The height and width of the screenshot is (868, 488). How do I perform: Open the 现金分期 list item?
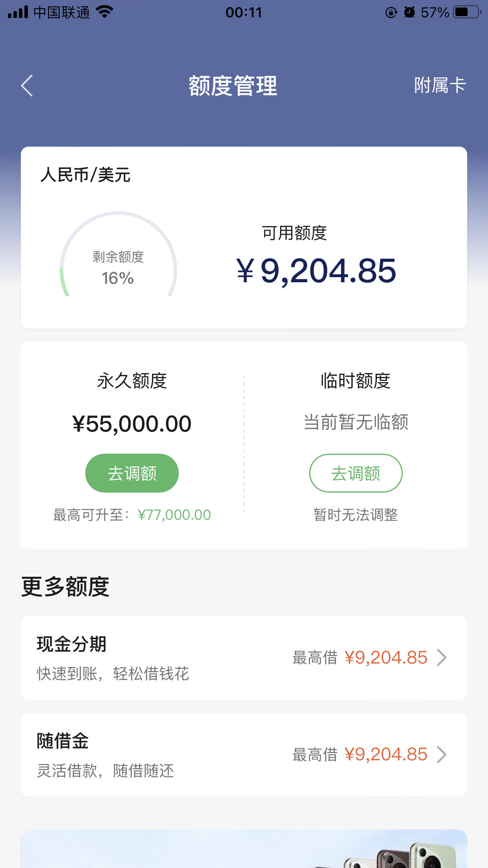[244, 657]
